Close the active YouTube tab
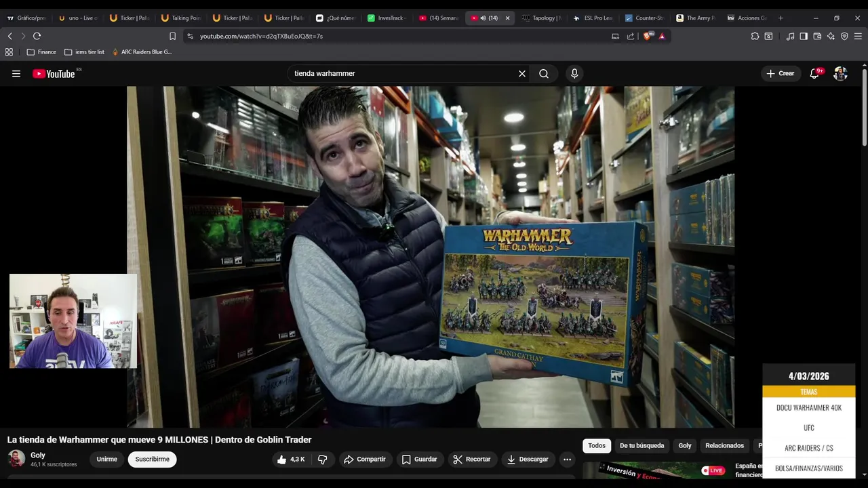 point(507,18)
